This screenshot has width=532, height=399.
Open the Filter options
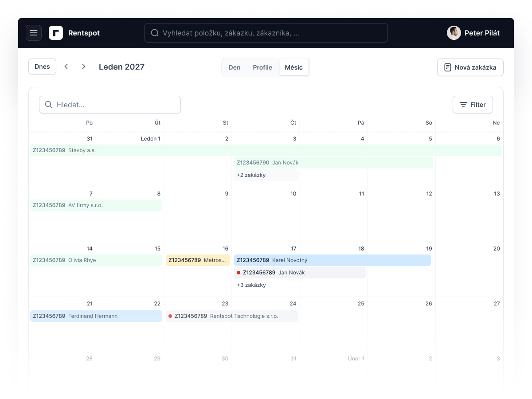coord(473,105)
